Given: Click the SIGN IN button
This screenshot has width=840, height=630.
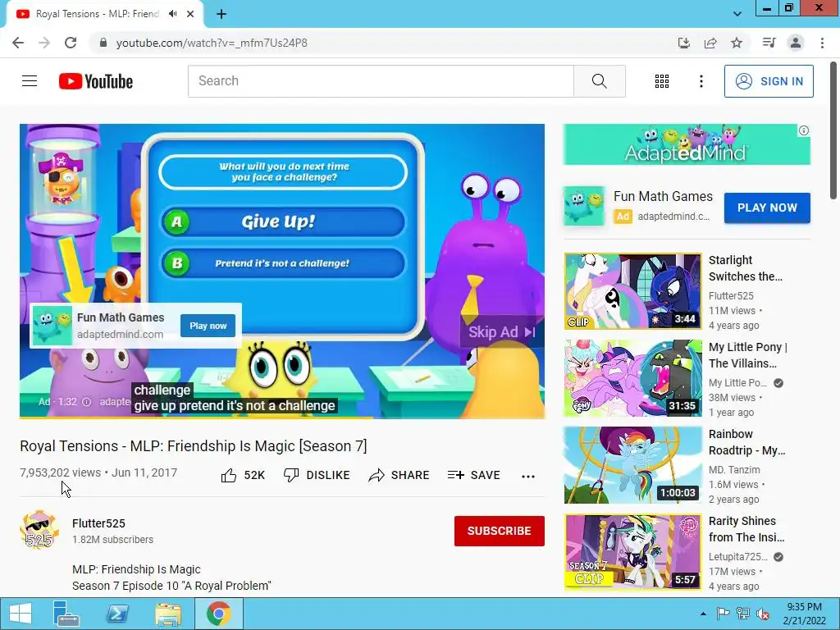Looking at the screenshot, I should tap(769, 81).
